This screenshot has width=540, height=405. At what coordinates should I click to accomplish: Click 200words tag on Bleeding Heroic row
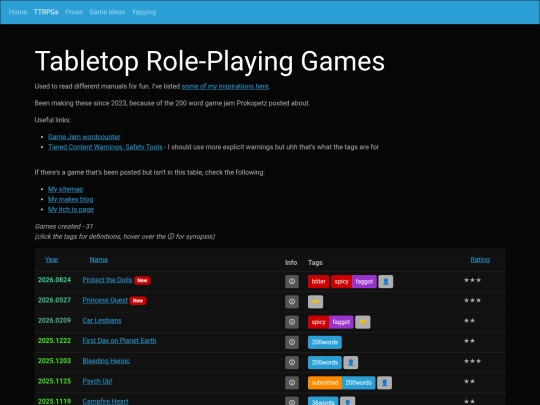pyautogui.click(x=325, y=362)
